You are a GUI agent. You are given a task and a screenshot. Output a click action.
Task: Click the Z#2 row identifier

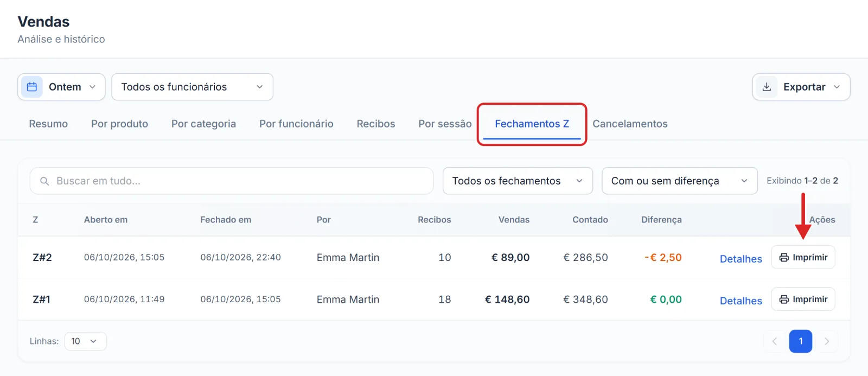tap(42, 257)
